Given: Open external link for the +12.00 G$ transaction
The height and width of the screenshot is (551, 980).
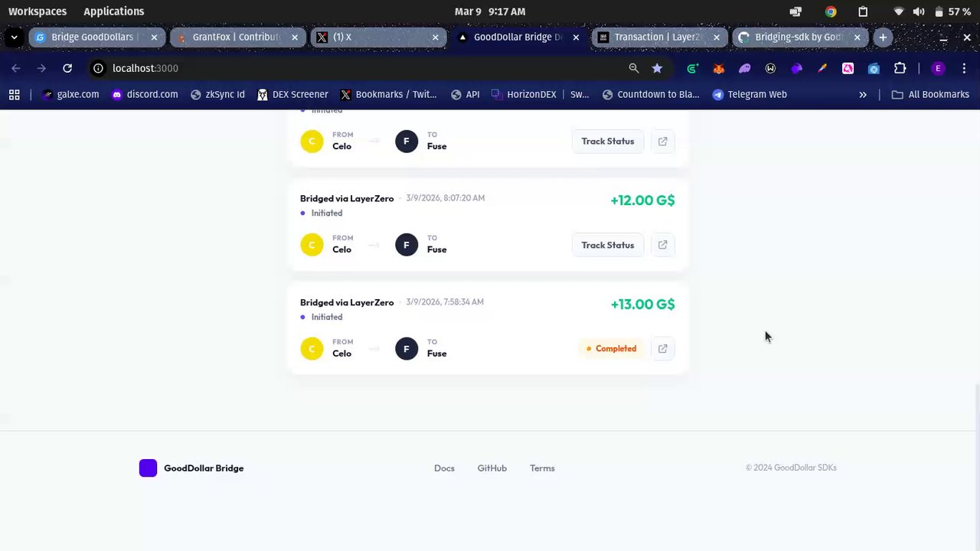Looking at the screenshot, I should coord(663,245).
